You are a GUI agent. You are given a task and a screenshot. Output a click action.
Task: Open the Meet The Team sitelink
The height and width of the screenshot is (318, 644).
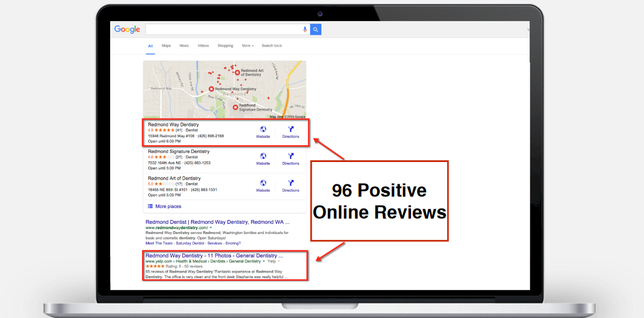160,243
